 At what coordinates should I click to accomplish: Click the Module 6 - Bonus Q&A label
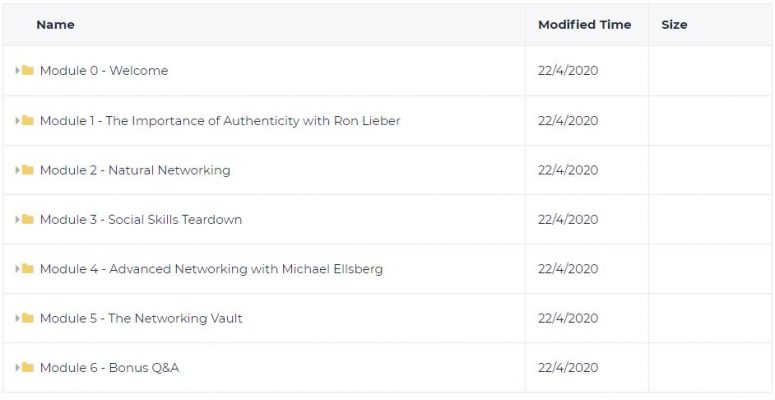[x=109, y=368]
